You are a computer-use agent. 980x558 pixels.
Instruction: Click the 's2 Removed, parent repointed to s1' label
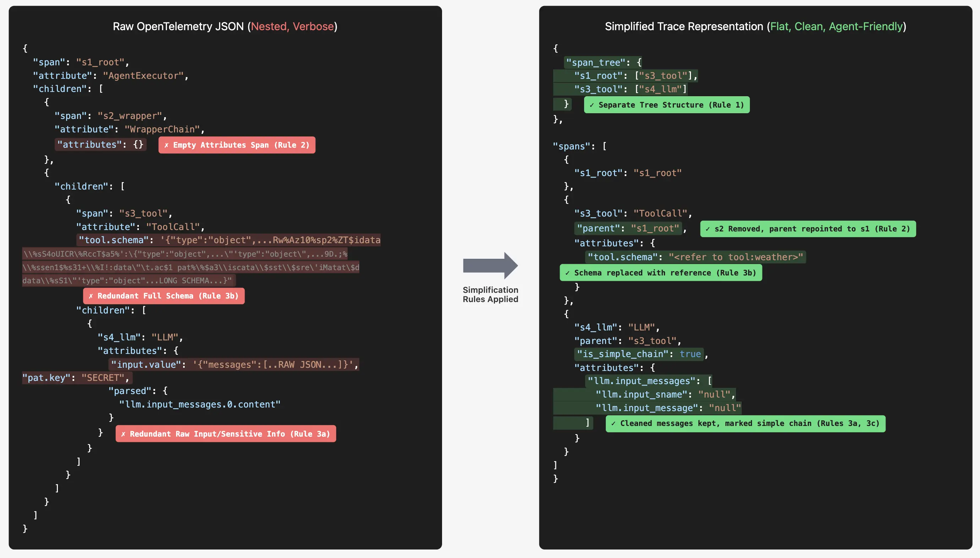click(x=808, y=229)
